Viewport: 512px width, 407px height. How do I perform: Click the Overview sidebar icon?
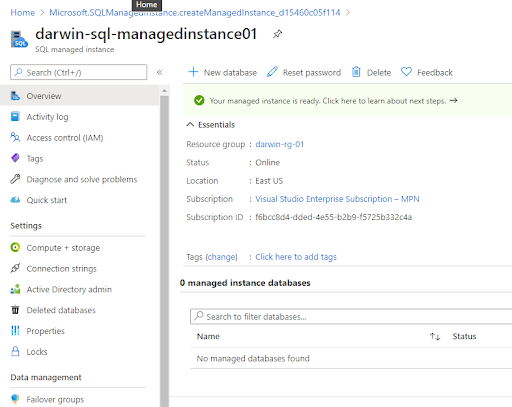point(15,96)
